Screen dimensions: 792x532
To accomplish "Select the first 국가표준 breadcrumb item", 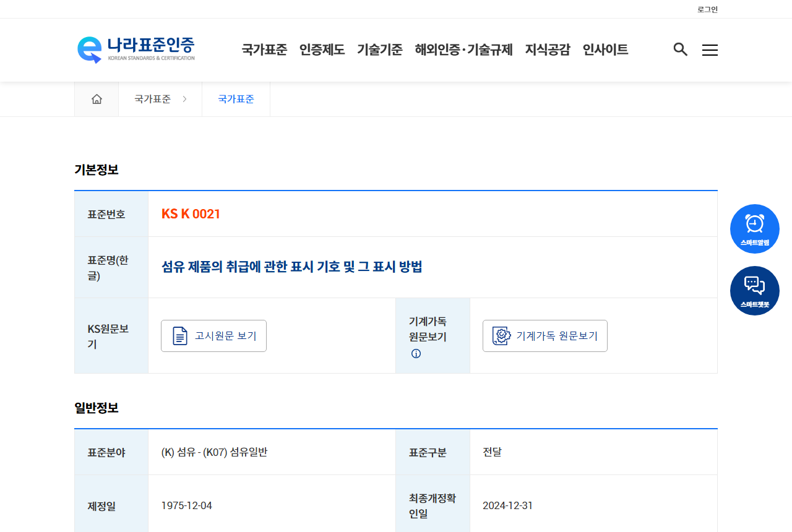I will pos(152,99).
